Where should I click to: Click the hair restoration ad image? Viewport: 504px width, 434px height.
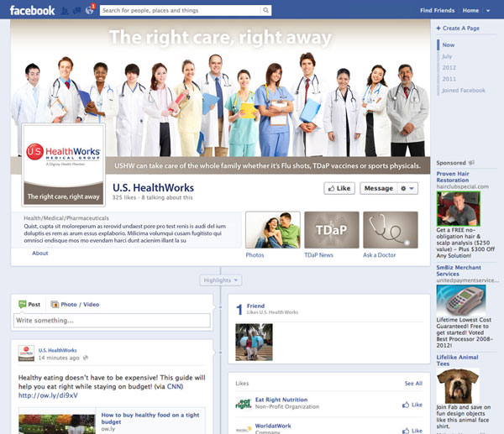[x=459, y=209]
